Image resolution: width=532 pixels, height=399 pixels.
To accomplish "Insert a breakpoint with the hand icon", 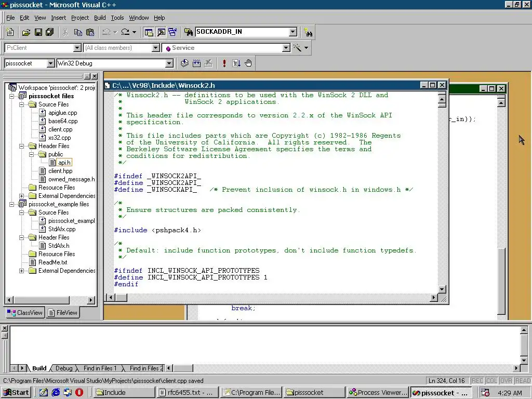I will pyautogui.click(x=248, y=63).
